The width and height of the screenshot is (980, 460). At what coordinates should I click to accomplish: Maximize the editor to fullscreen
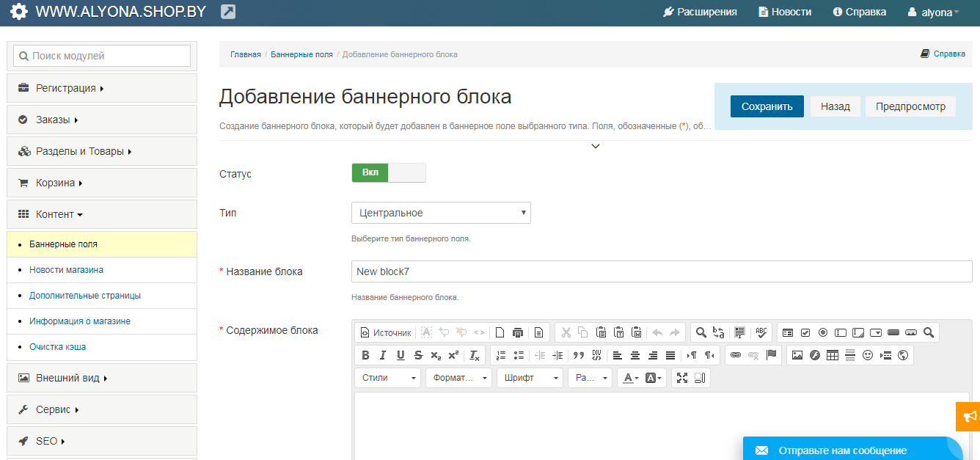coord(682,378)
